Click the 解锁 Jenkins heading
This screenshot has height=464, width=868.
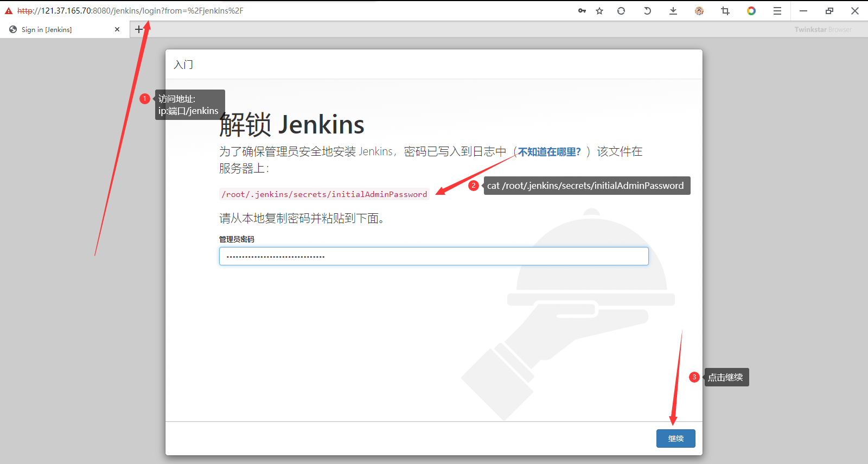point(292,125)
